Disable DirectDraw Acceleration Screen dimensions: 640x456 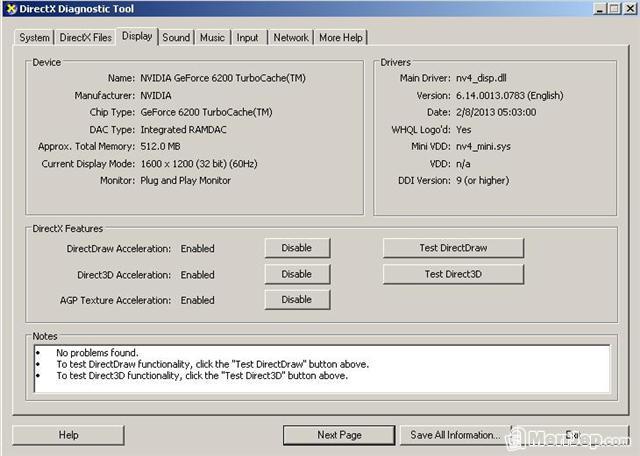(x=297, y=248)
